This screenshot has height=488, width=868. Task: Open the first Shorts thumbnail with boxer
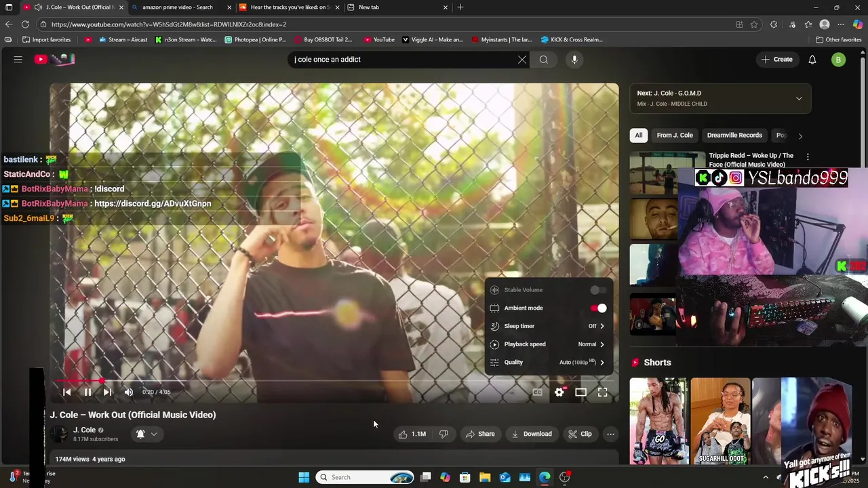[x=658, y=421]
